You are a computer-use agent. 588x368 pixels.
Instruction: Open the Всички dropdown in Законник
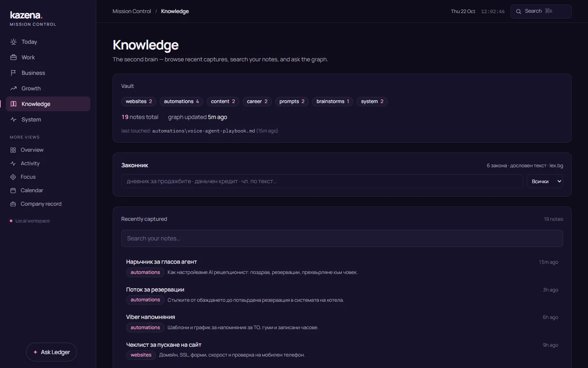click(x=545, y=181)
